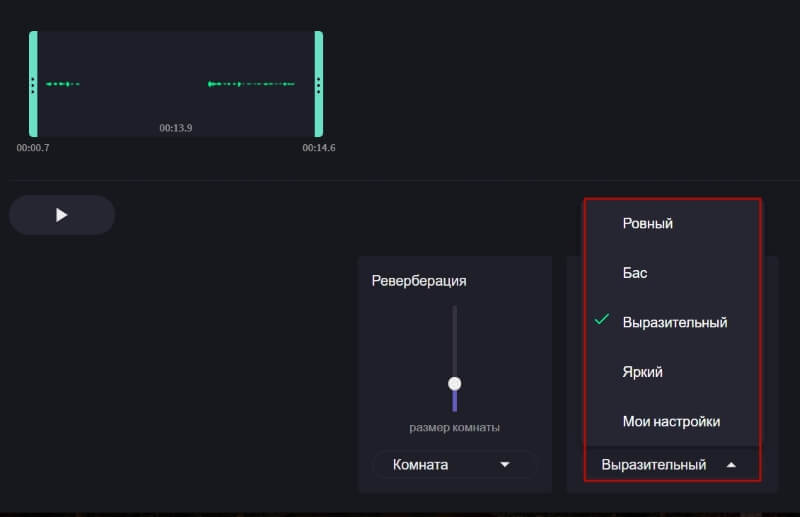Click the 00:13.9 duration label

click(176, 128)
